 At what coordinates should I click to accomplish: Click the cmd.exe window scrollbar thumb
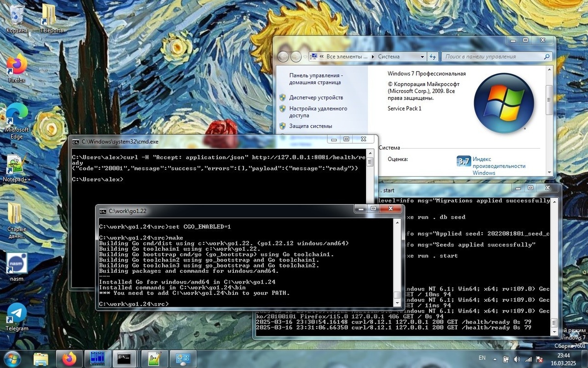[x=371, y=162]
